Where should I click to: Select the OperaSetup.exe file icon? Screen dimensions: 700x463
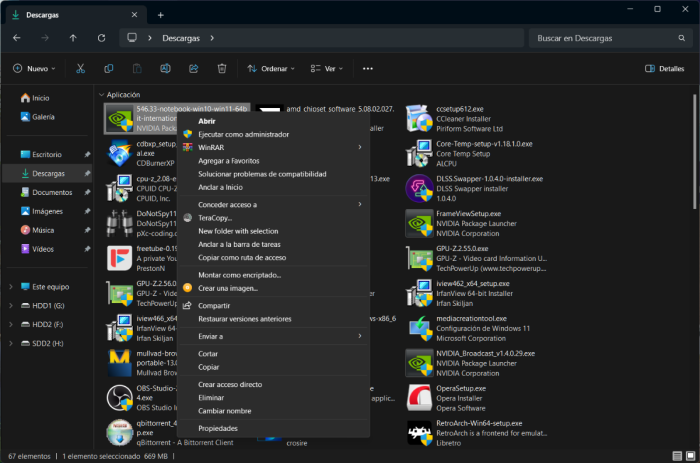coord(419,397)
